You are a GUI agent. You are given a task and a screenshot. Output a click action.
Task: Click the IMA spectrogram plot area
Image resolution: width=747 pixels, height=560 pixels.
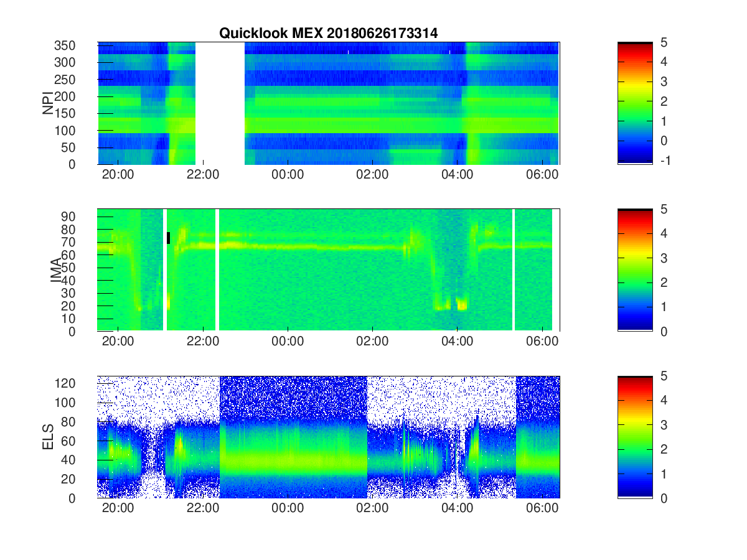coord(329,269)
